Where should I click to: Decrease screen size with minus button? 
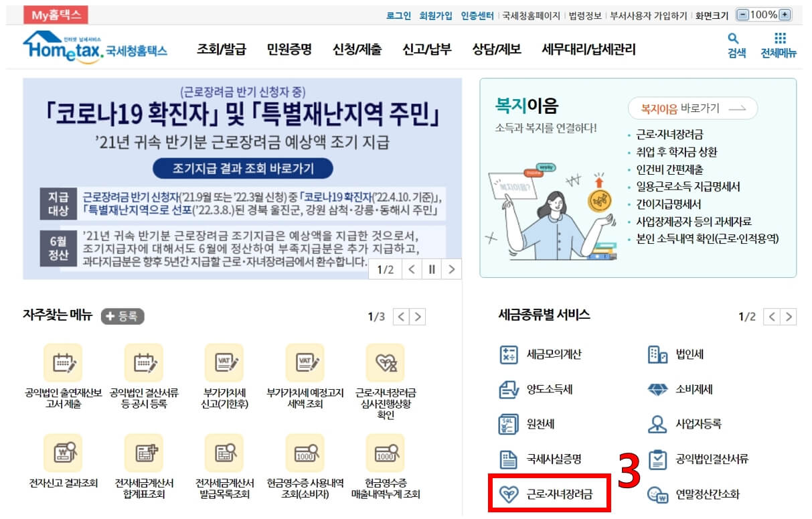(742, 15)
